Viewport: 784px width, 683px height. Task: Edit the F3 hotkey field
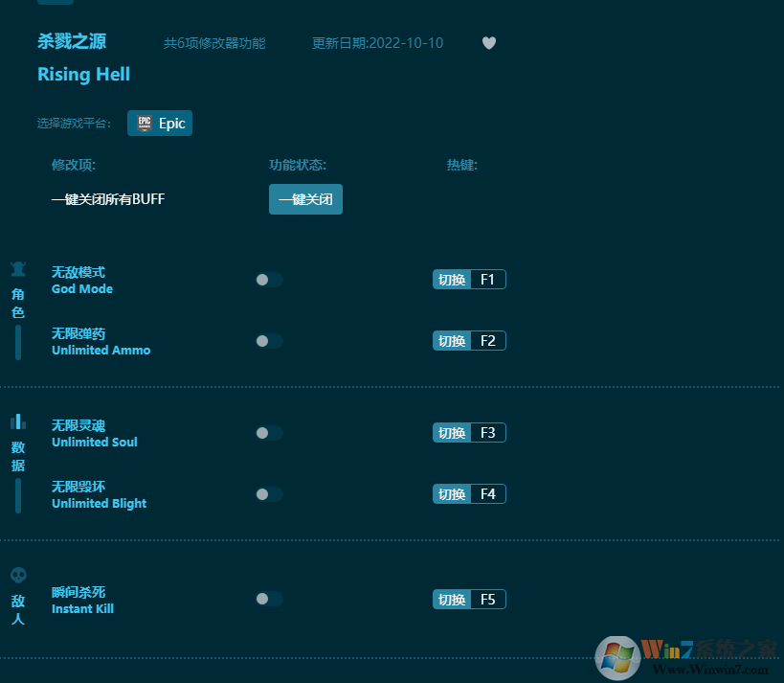(x=488, y=433)
